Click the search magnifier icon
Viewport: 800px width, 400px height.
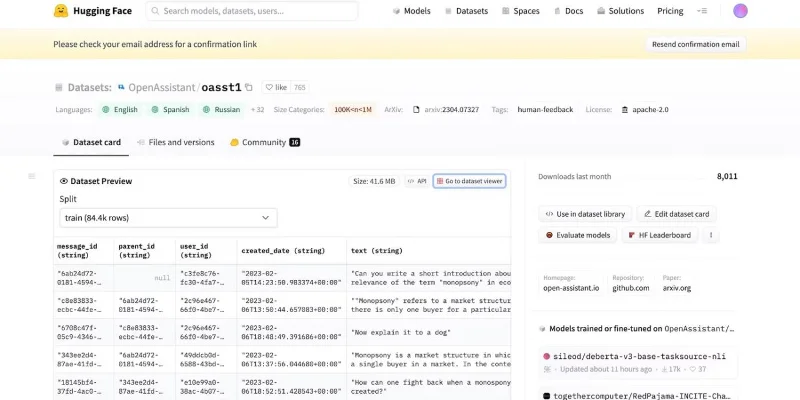(155, 11)
